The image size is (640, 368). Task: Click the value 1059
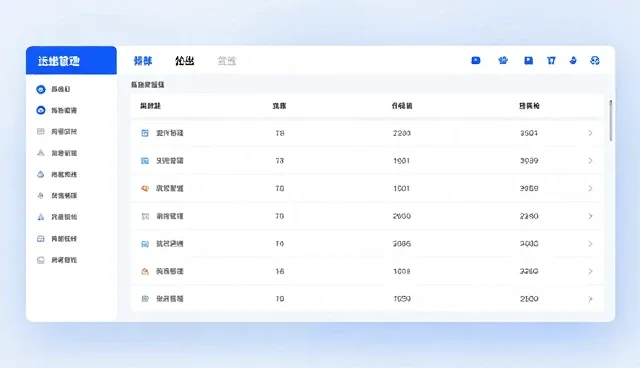(402, 299)
